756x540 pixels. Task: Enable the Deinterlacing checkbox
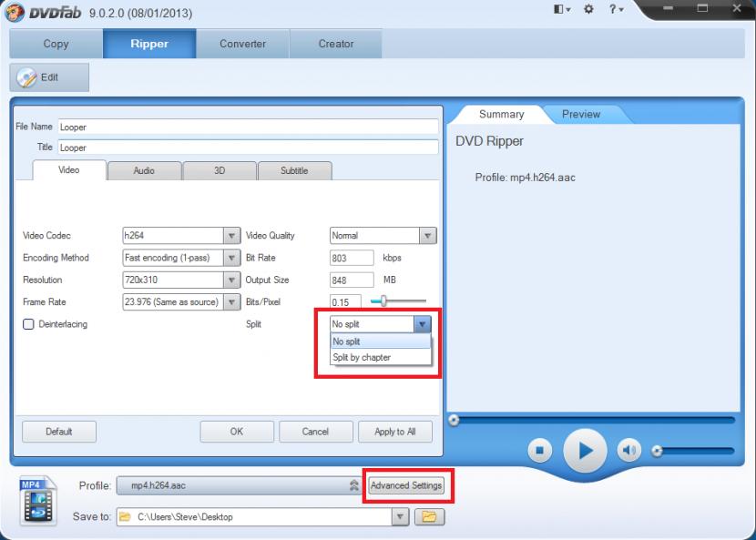coord(28,324)
